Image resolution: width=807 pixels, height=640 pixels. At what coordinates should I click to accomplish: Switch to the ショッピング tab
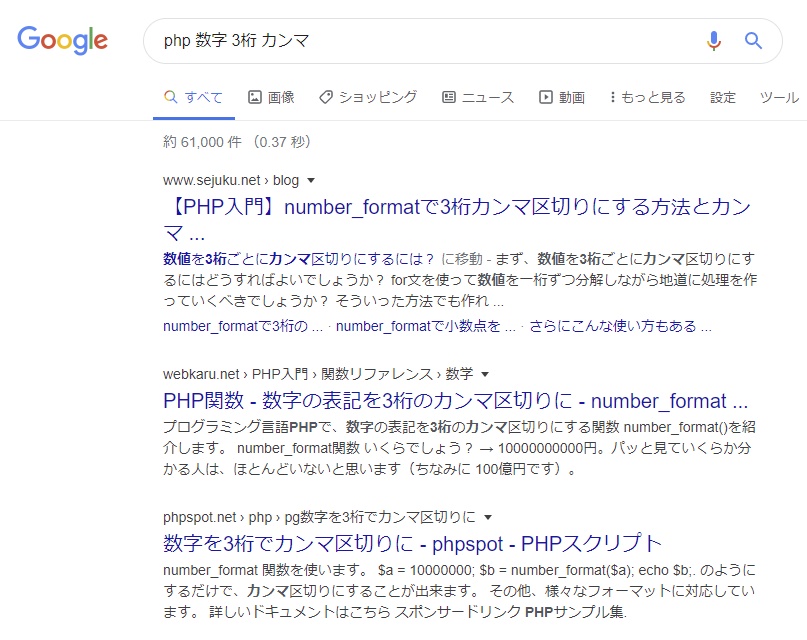[368, 97]
